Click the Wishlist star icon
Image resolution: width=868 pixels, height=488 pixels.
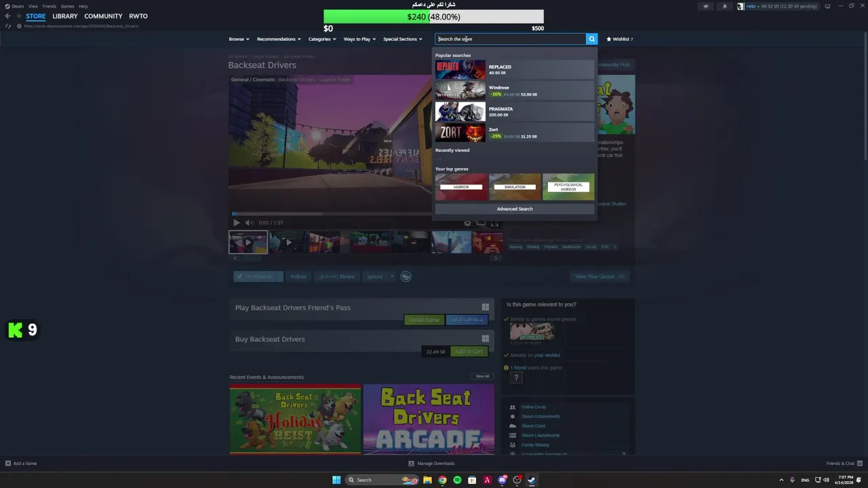click(609, 39)
